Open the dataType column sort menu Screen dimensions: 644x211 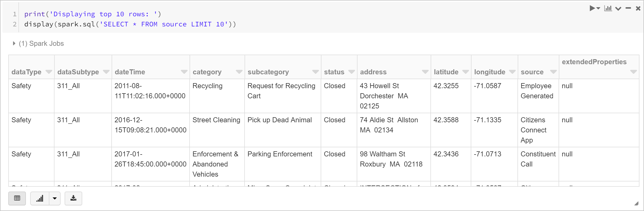pos(49,72)
